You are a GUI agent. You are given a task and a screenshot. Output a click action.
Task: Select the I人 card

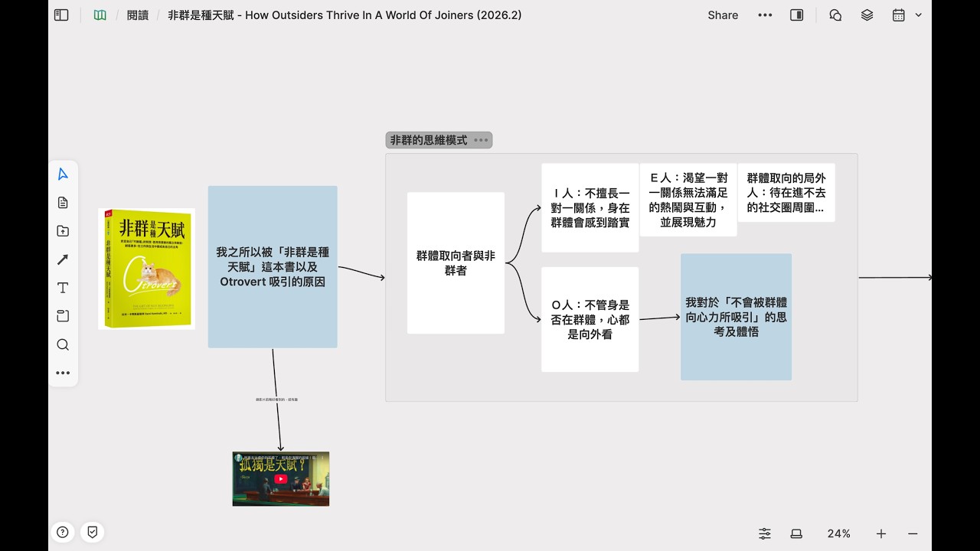pyautogui.click(x=590, y=208)
